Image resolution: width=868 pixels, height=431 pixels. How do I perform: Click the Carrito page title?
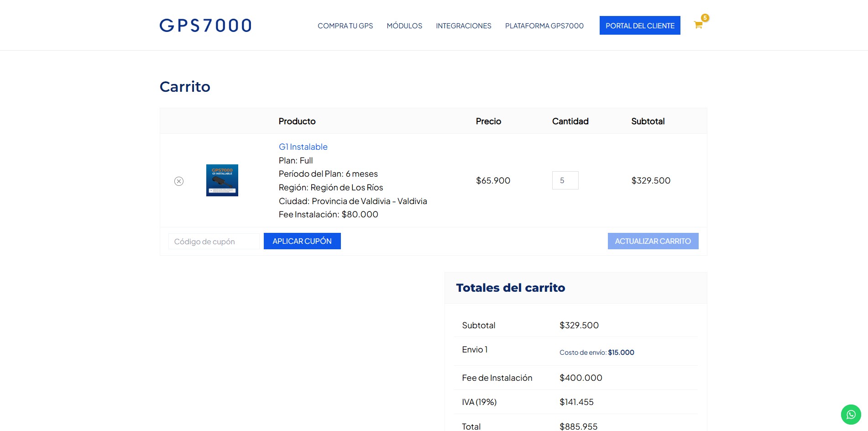tap(185, 87)
